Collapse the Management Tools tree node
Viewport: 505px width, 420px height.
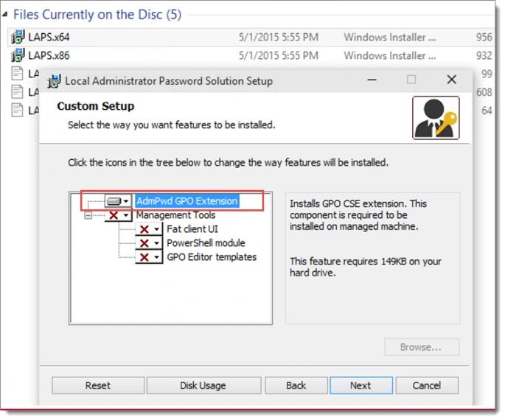coord(88,215)
